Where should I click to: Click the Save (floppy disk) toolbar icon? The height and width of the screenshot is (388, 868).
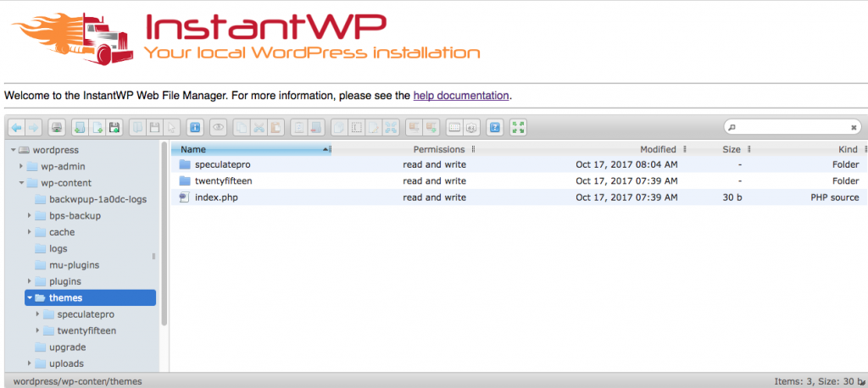coord(115,127)
